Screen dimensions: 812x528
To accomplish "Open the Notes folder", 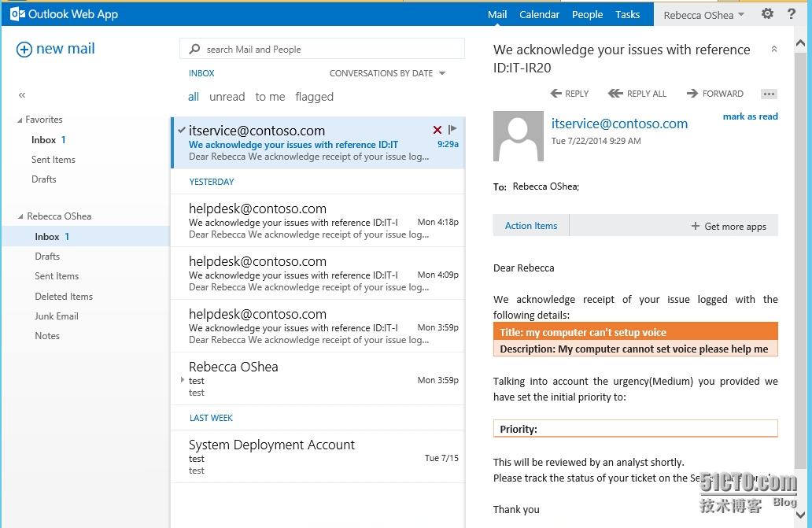I will tap(47, 335).
